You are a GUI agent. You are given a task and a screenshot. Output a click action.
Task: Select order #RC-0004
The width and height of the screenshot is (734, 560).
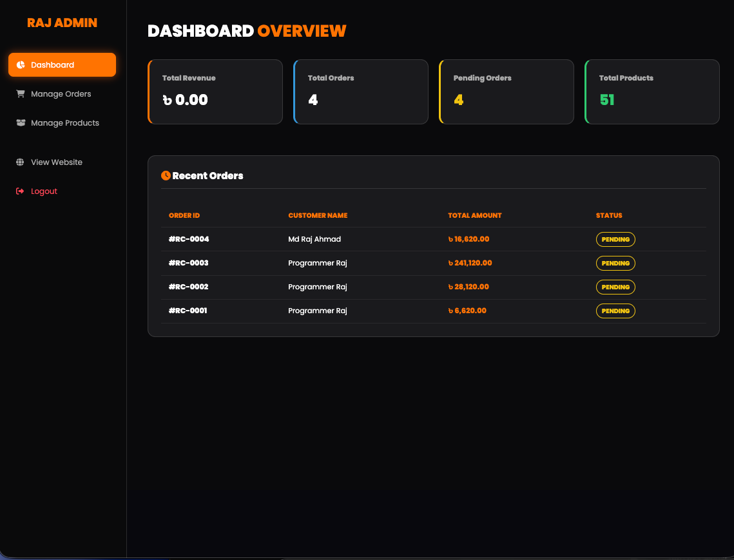[x=189, y=239]
